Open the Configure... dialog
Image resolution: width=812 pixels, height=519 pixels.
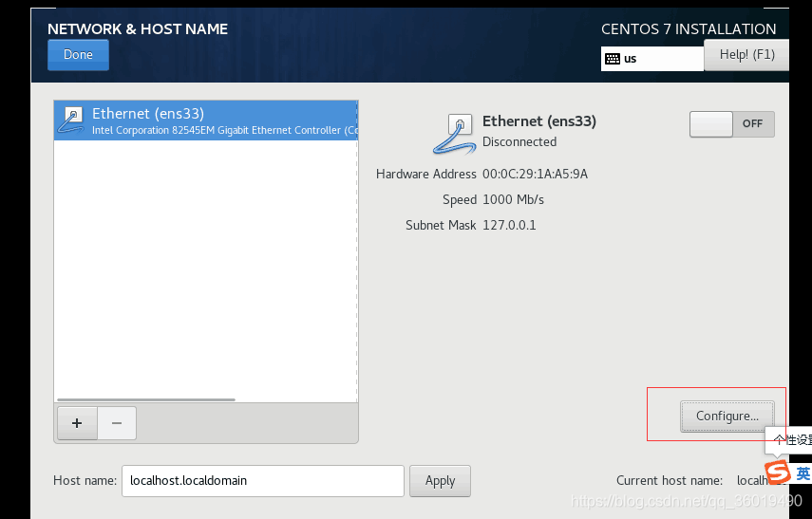(x=727, y=416)
